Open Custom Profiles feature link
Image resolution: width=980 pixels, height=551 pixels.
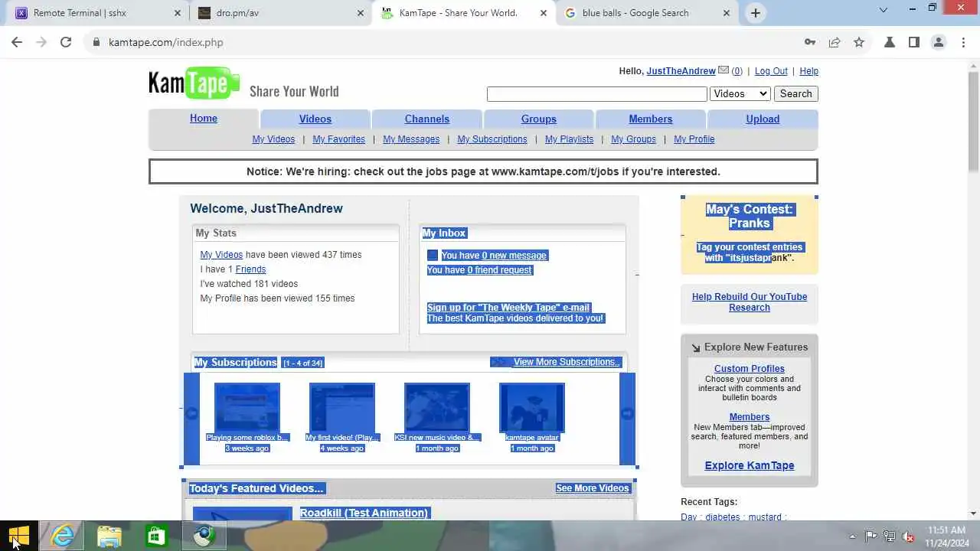tap(750, 369)
